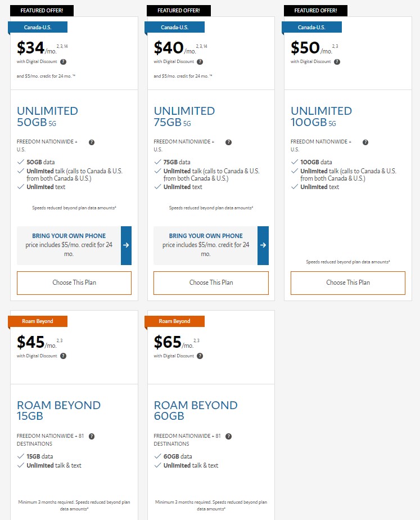Select the Roam Beyond tag on $45 plan
The width and height of the screenshot is (420, 520).
pyautogui.click(x=39, y=321)
